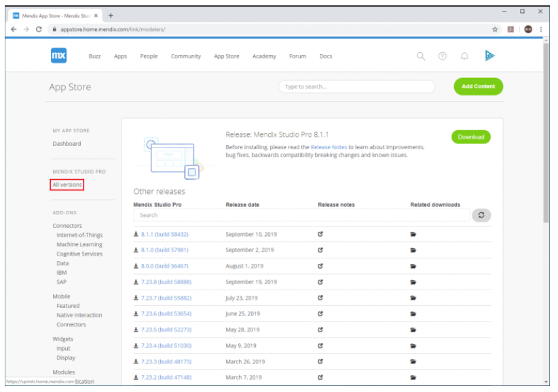Download 8.0.0 (build 56467)

164,266
